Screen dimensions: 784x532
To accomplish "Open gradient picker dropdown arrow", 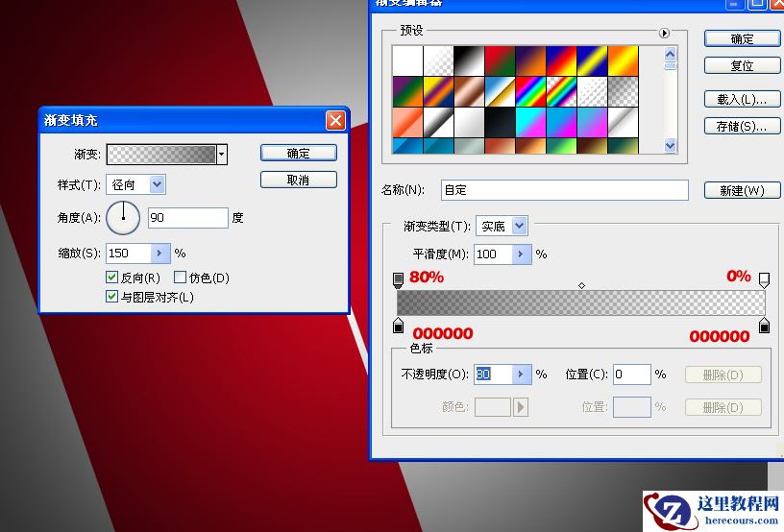I will coord(222,155).
